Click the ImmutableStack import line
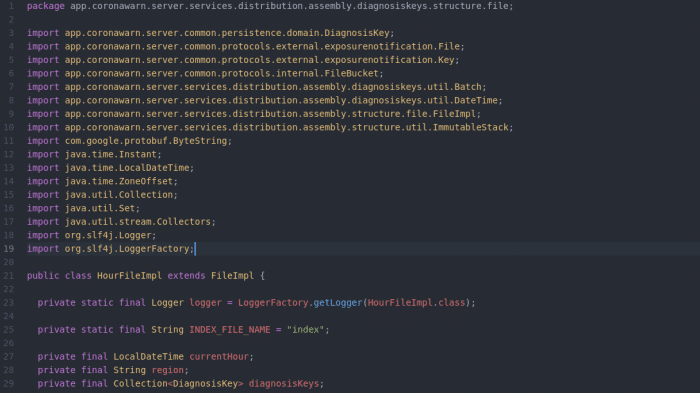 tap(270, 127)
